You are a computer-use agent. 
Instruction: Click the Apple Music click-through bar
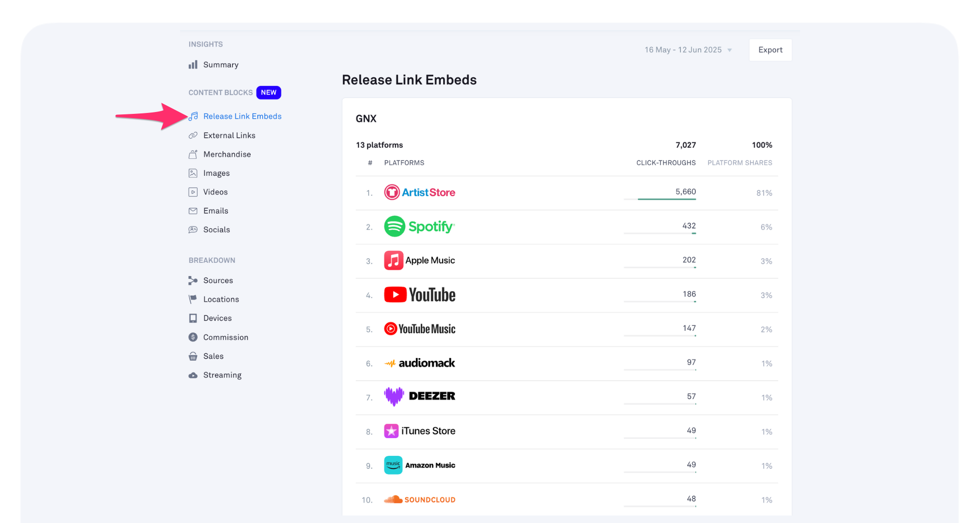660,268
